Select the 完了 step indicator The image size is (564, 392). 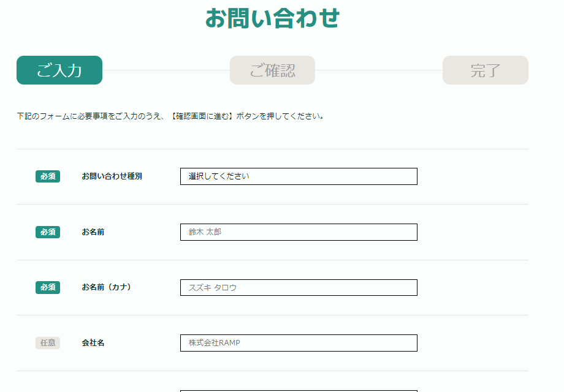click(x=486, y=70)
